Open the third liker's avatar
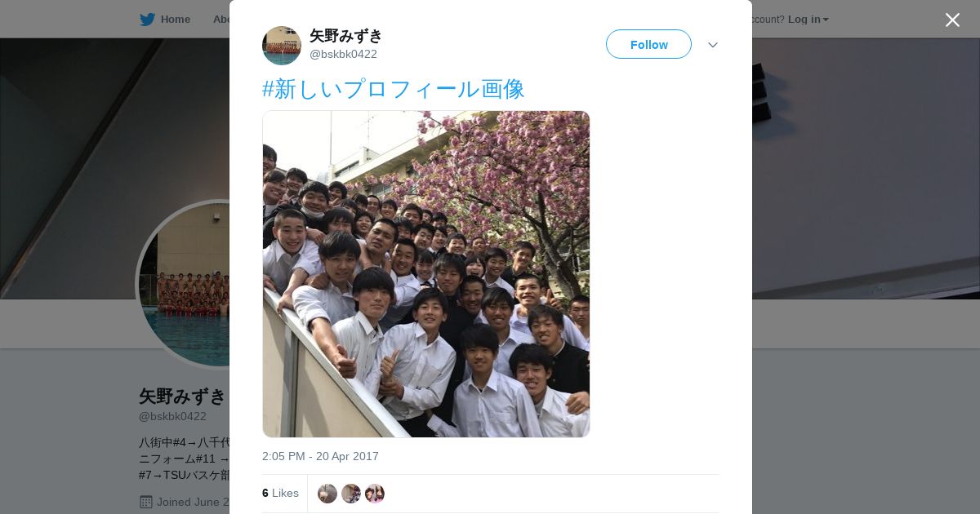Image resolution: width=980 pixels, height=514 pixels. coord(375,494)
